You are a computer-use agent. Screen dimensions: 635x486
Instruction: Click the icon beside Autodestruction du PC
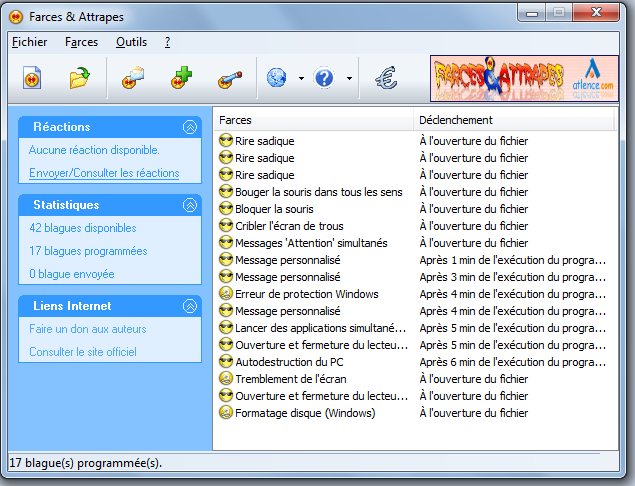click(x=226, y=361)
